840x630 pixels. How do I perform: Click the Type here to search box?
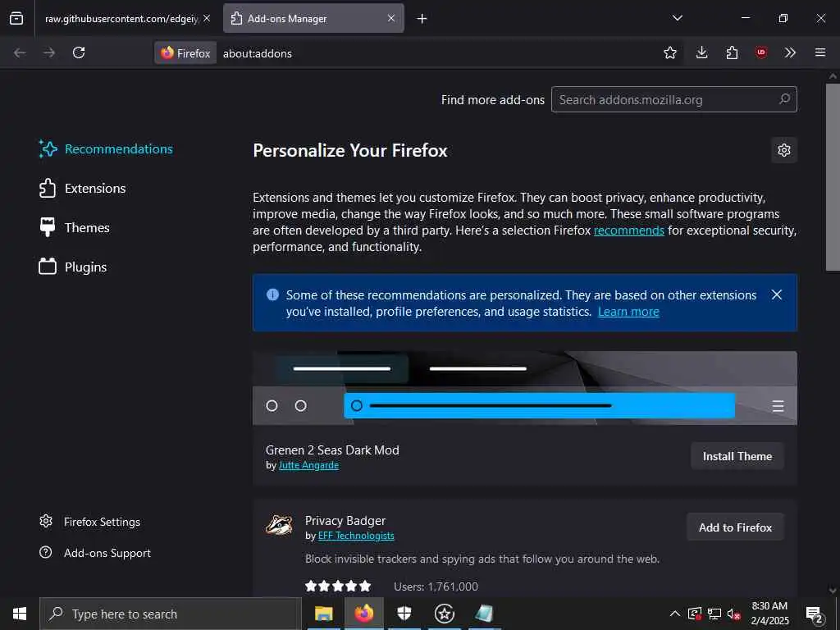point(171,614)
